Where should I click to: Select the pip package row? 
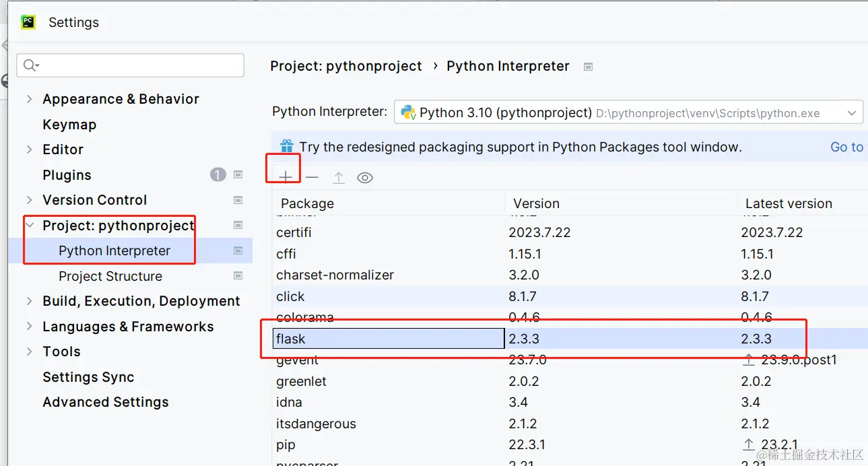pyautogui.click(x=570, y=444)
